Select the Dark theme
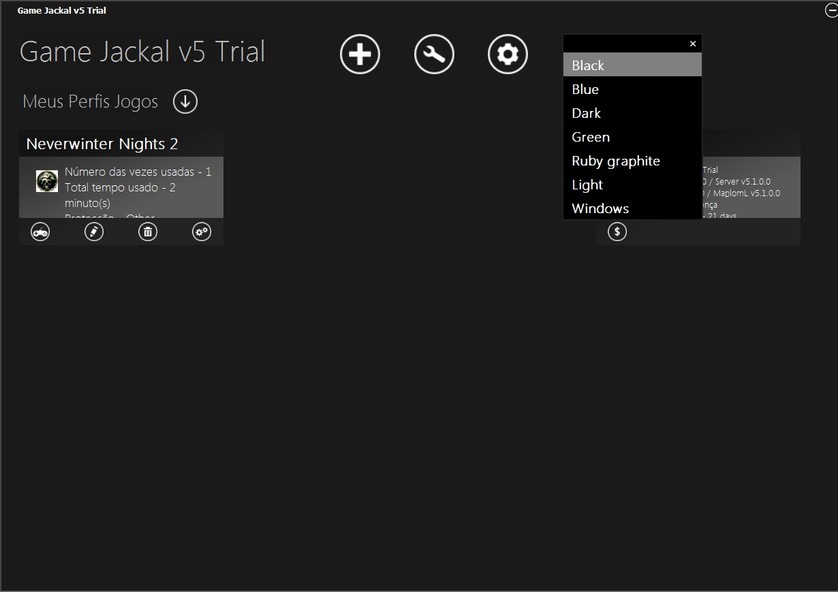 632,113
